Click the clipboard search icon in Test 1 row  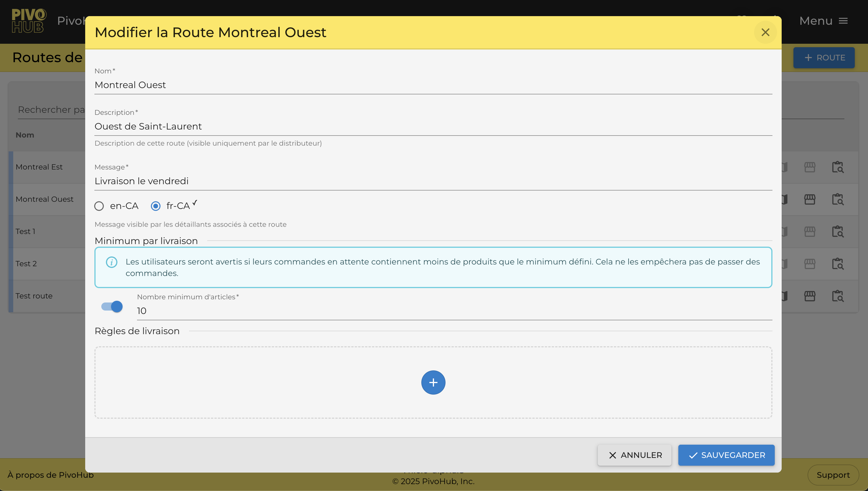point(838,231)
